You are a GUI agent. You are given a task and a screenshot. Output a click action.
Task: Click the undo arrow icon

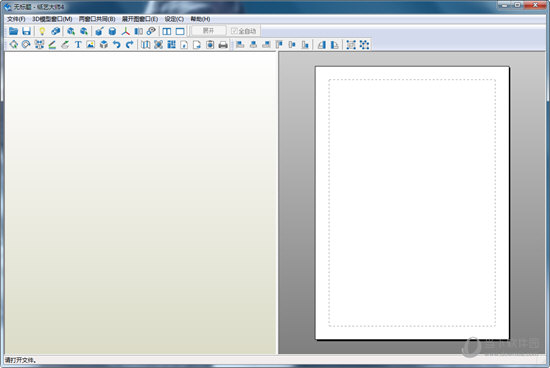(117, 45)
